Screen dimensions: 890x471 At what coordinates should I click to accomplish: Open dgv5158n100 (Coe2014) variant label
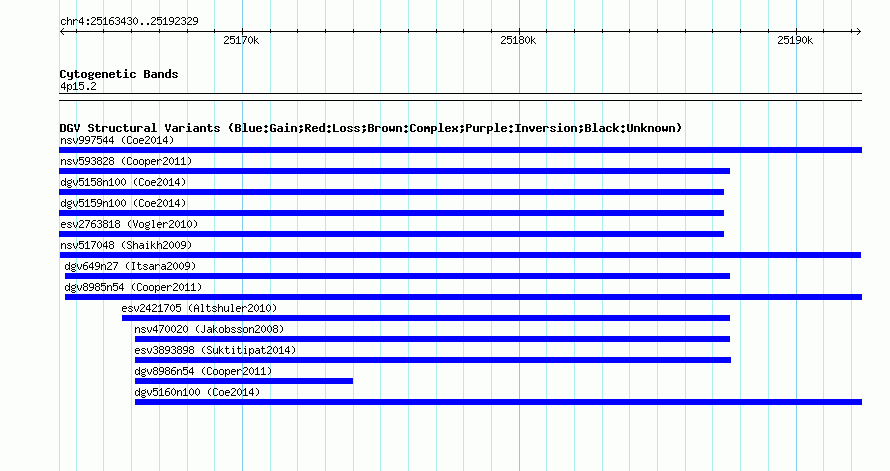[x=123, y=182]
